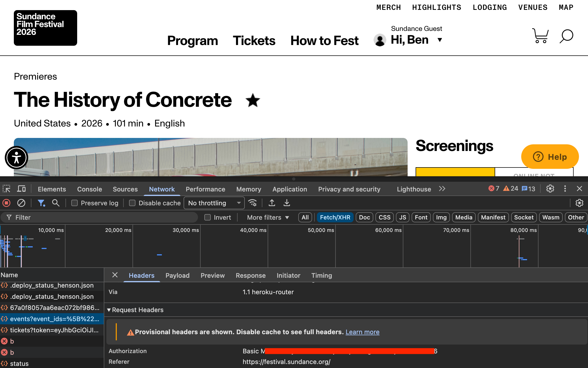Activate the inspect element picker icon

(x=6, y=189)
